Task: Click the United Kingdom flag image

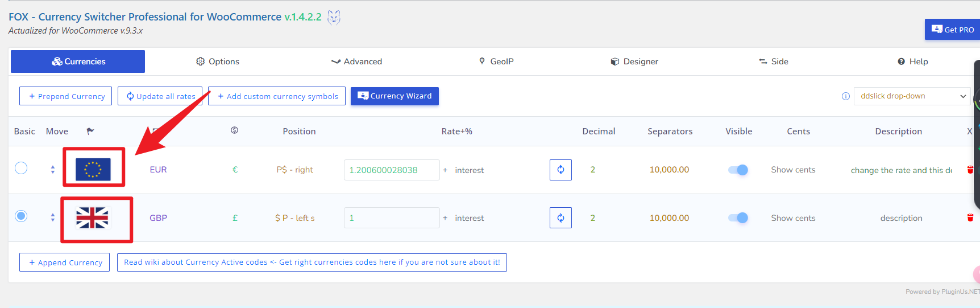Action: 92,217
